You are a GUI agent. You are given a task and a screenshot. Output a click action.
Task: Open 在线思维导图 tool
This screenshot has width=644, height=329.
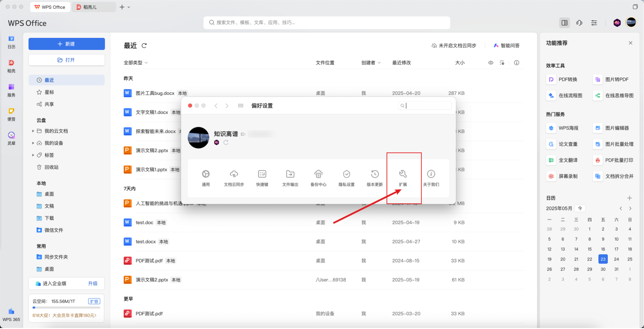[x=613, y=96]
